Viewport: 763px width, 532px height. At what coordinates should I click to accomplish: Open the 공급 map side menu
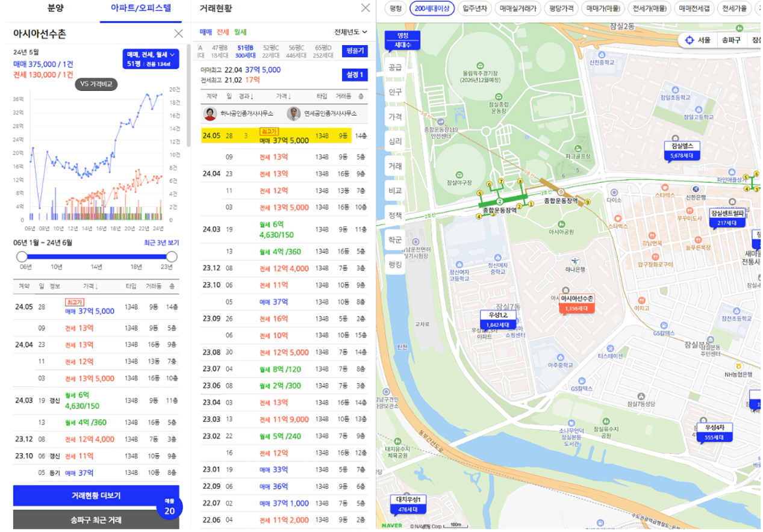[x=395, y=67]
